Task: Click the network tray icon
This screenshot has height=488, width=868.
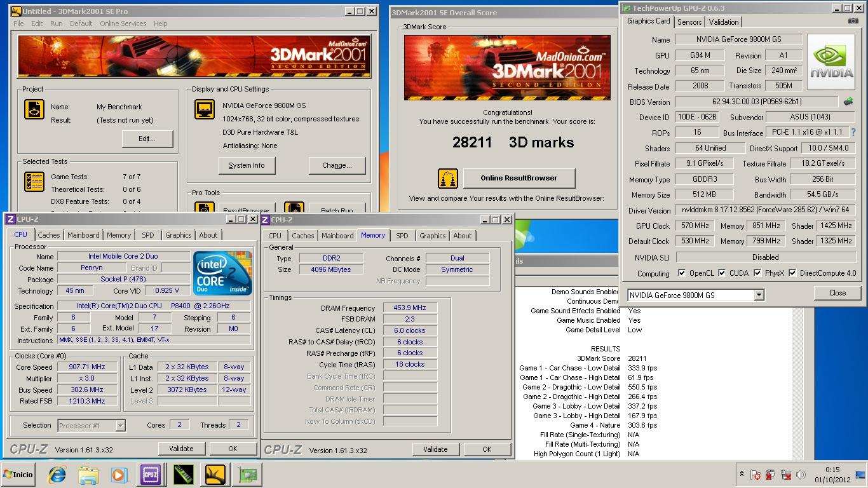Action: 785,475
